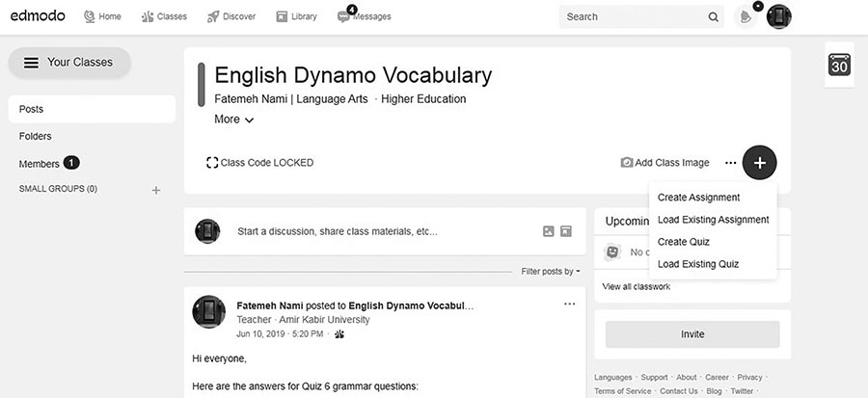
Task: Open the class three-dots options menu
Action: pyautogui.click(x=731, y=163)
